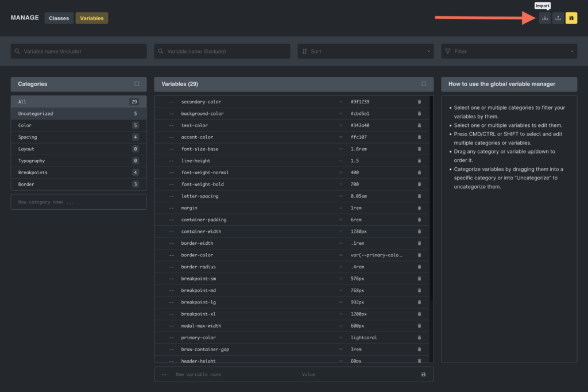Image resolution: width=588 pixels, height=392 pixels.
Task: Select the Color category
Action: click(78, 125)
